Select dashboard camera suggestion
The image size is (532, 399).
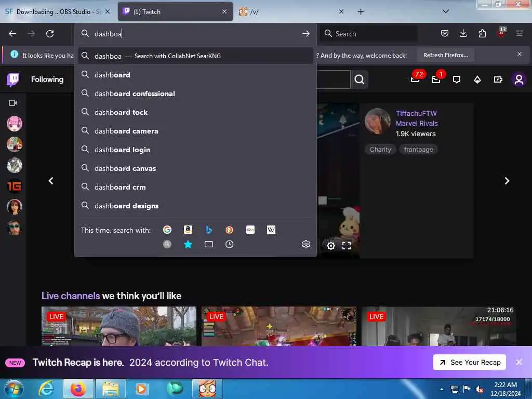pos(195,131)
